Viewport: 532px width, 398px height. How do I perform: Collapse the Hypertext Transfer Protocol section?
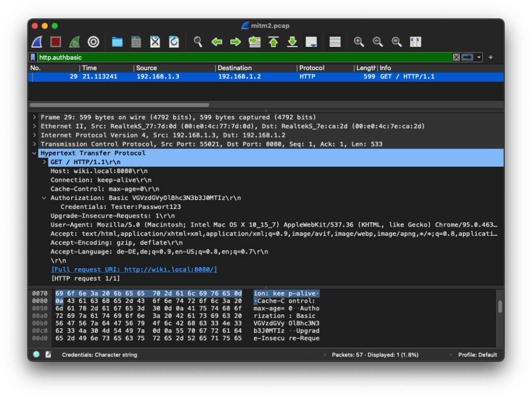coord(34,153)
